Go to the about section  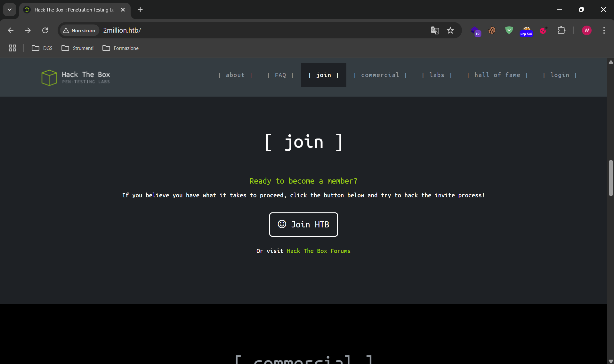pos(235,75)
